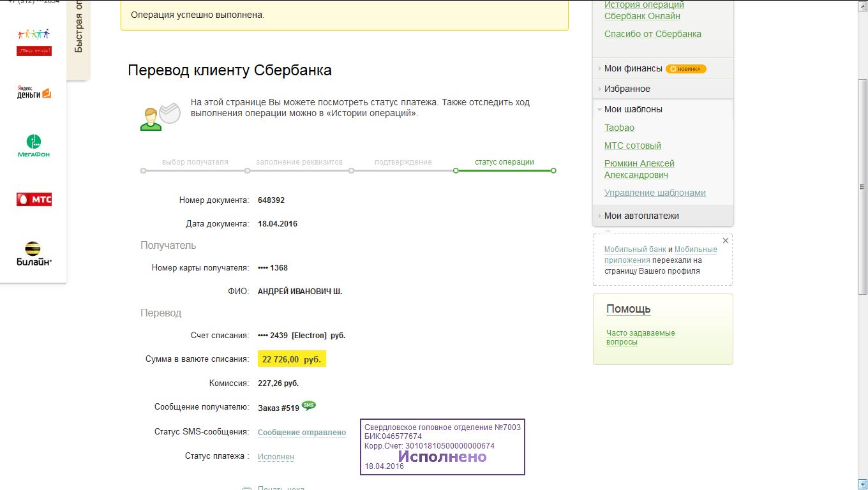The image size is (868, 490).
Task: Click the новинка badge near Мои финансы
Action: pyautogui.click(x=686, y=69)
